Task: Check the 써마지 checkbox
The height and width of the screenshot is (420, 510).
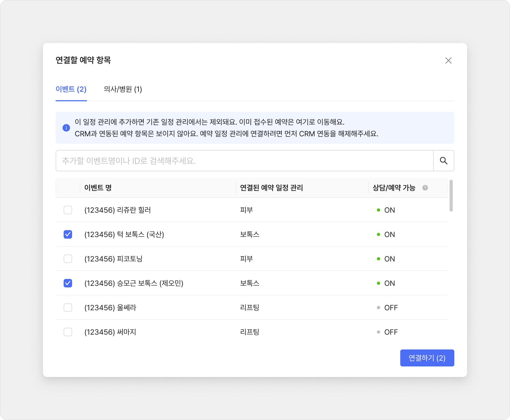Action: [x=68, y=332]
